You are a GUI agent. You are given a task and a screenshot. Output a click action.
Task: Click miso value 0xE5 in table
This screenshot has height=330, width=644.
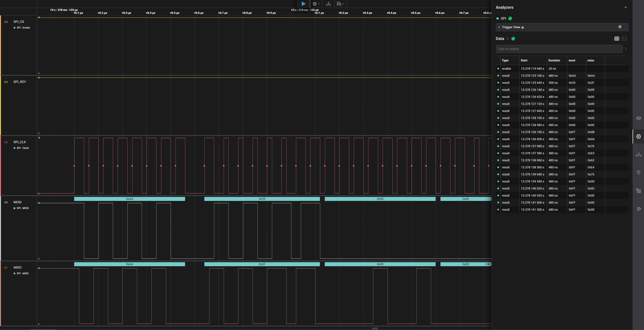591,153
